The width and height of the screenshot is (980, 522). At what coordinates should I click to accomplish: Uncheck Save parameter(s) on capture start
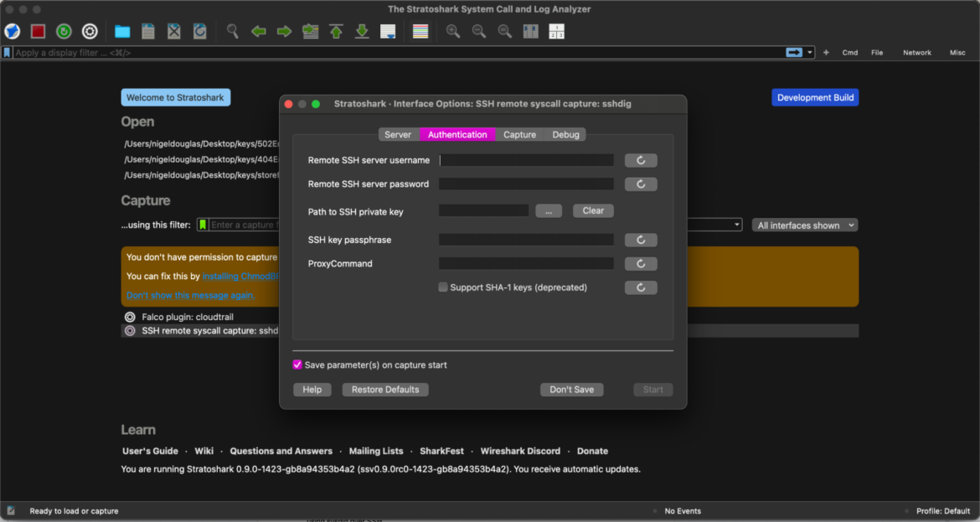tap(297, 364)
